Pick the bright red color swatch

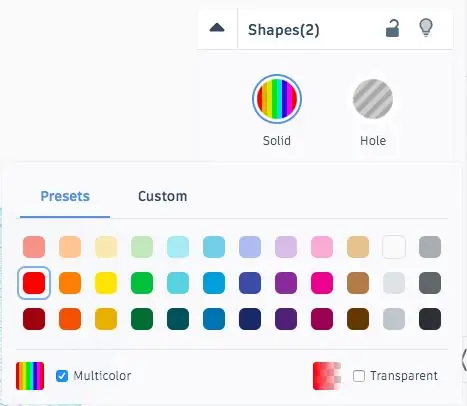point(34,283)
